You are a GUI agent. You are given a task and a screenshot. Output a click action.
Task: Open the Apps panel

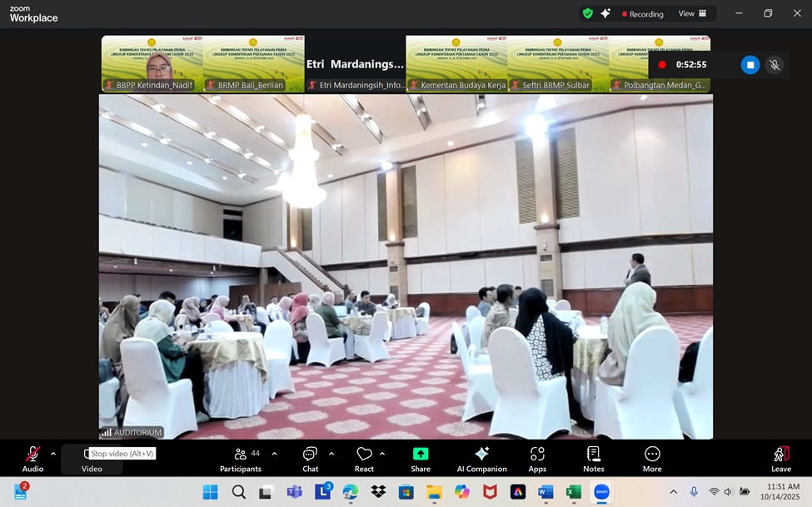pyautogui.click(x=537, y=458)
